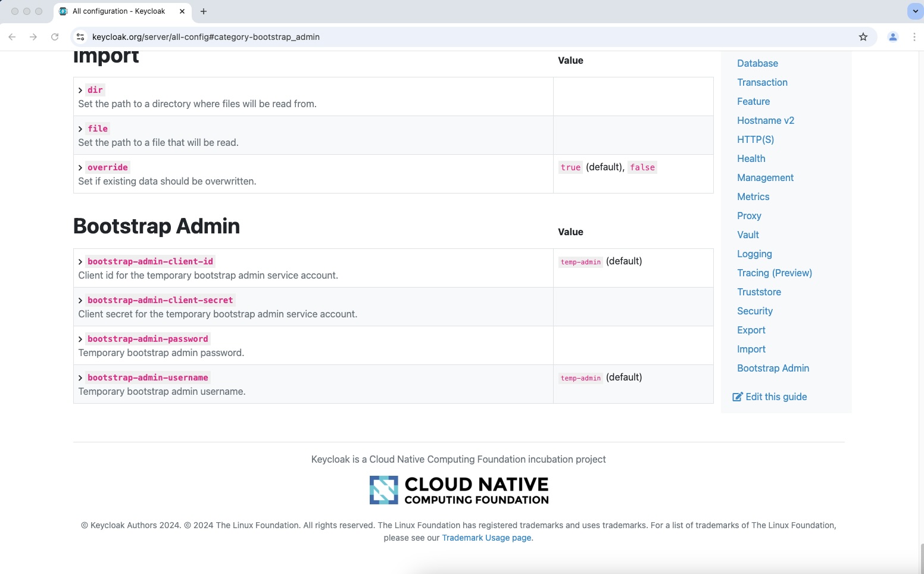The image size is (924, 574).
Task: Click the bootstrap-admin-client-secret option name
Action: click(160, 300)
